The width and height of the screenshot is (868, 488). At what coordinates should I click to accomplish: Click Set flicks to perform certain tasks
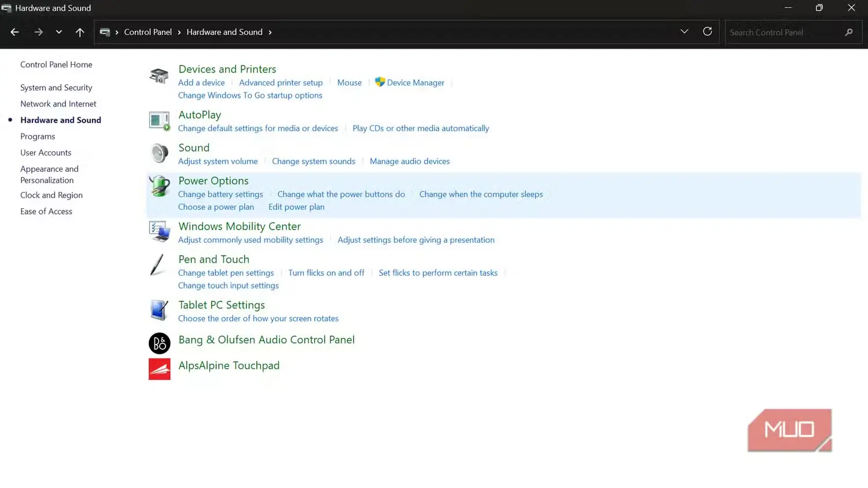[x=438, y=273]
